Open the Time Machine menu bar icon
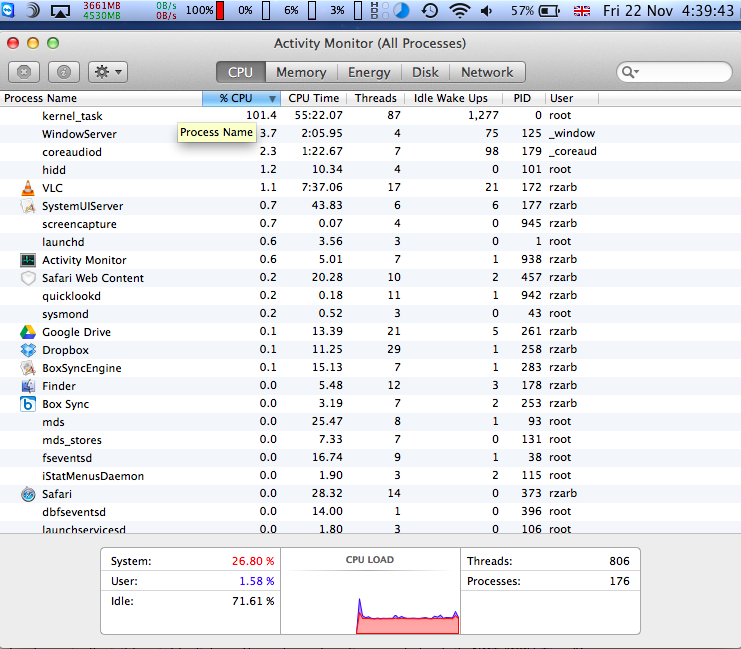The image size is (741, 649). pyautogui.click(x=429, y=10)
